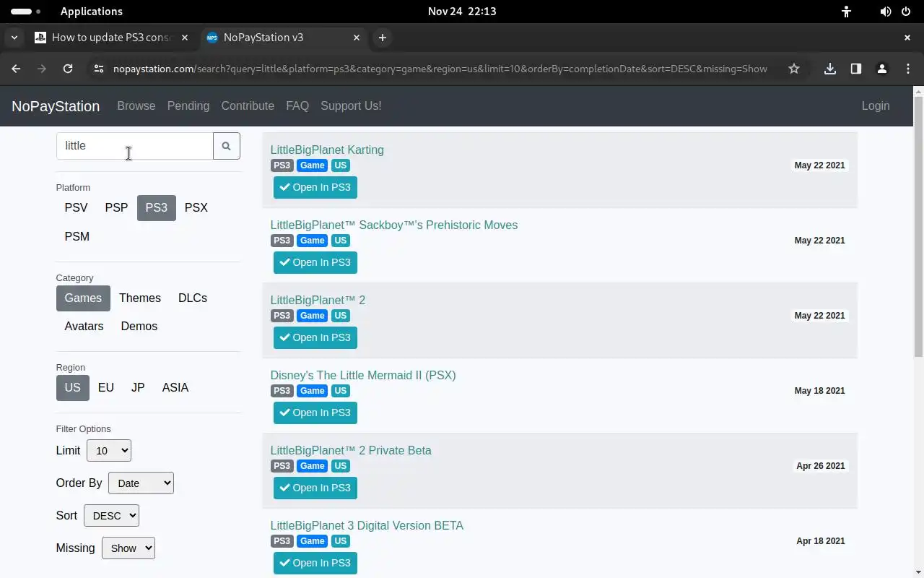Open the Browse nav item

coord(136,105)
